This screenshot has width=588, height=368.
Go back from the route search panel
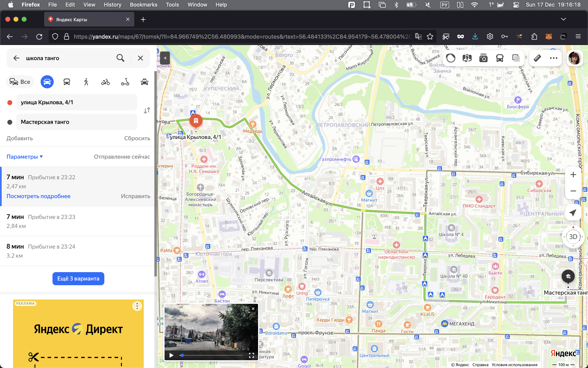[16, 58]
